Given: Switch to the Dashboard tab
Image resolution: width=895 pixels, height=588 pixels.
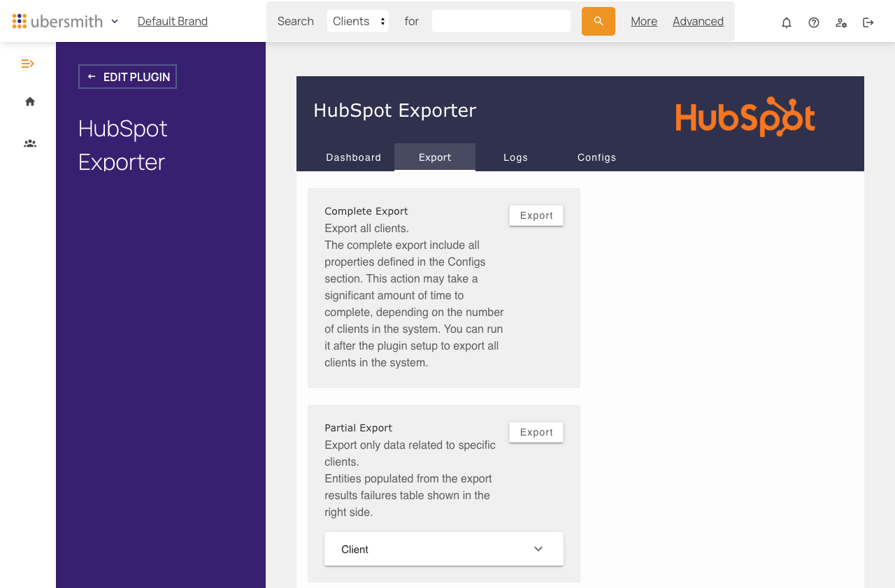Looking at the screenshot, I should coord(354,157).
